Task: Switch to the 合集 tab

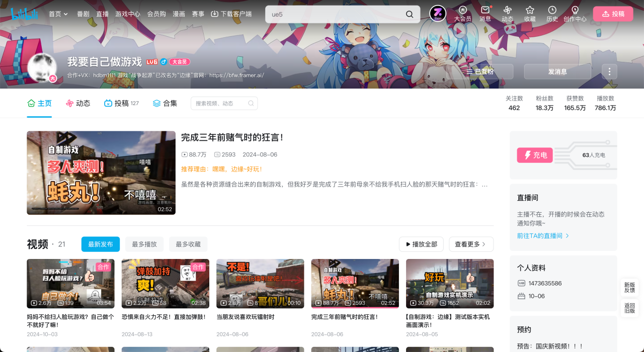Action: click(165, 103)
